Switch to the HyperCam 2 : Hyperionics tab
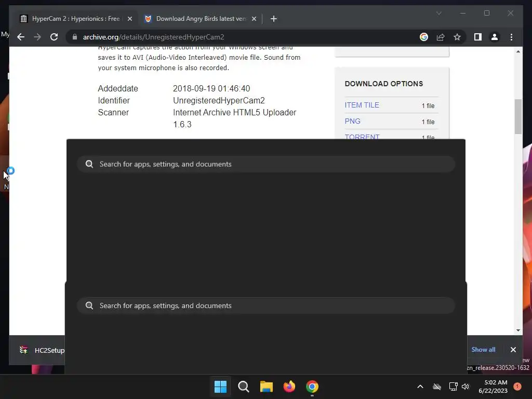Screen dimensions: 532x399 coord(76,19)
